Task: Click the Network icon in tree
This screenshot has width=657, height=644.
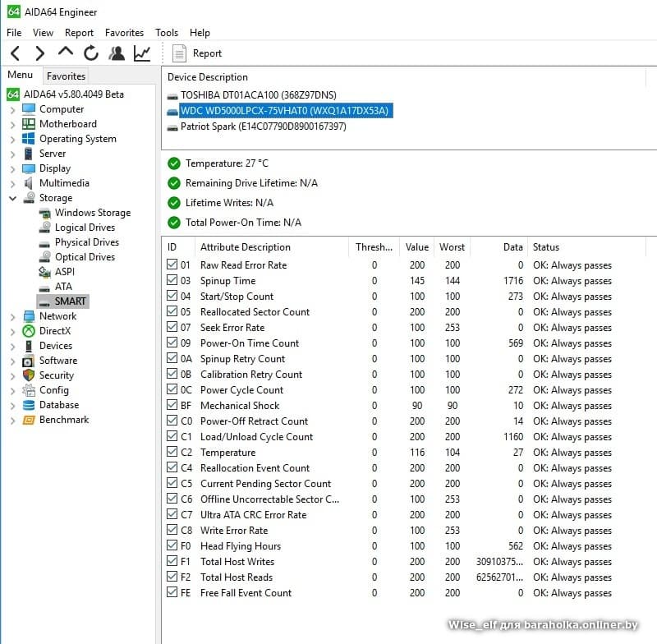Action: coord(29,316)
